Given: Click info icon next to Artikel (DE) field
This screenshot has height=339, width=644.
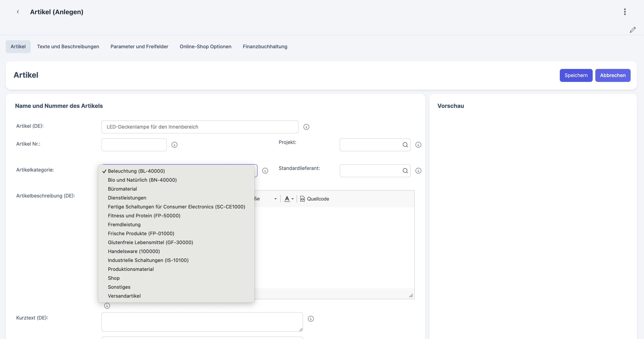Looking at the screenshot, I should [x=306, y=127].
